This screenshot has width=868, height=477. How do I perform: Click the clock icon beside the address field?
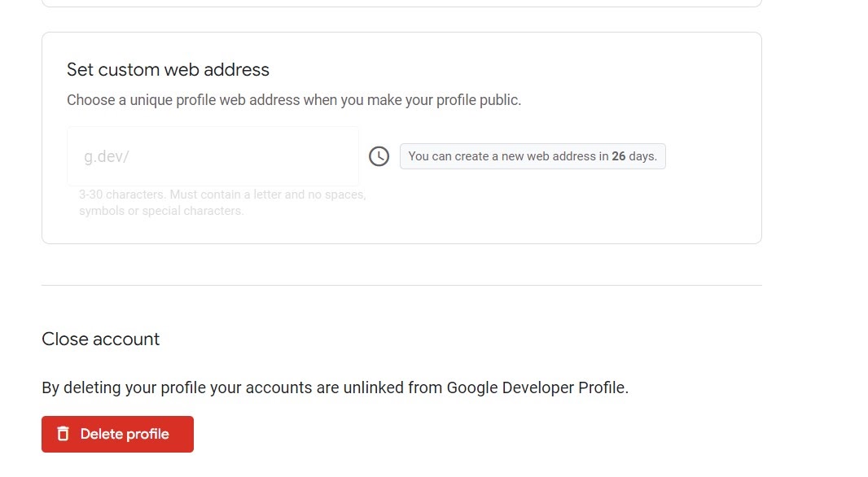point(379,156)
